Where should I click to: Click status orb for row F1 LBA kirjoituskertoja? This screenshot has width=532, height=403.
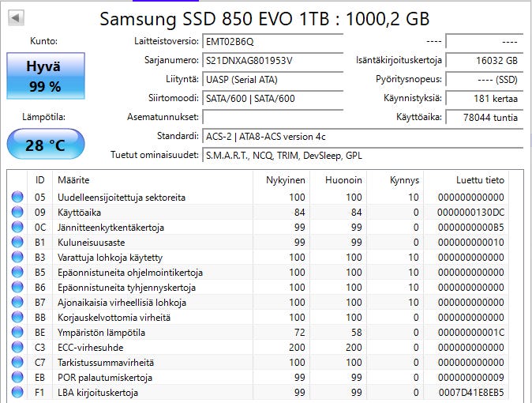coord(17,392)
